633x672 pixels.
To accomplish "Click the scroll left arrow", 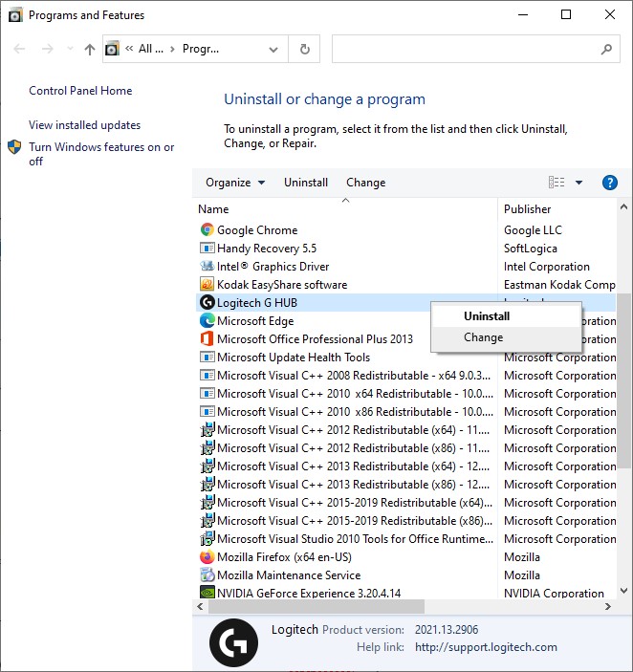I will pos(200,606).
